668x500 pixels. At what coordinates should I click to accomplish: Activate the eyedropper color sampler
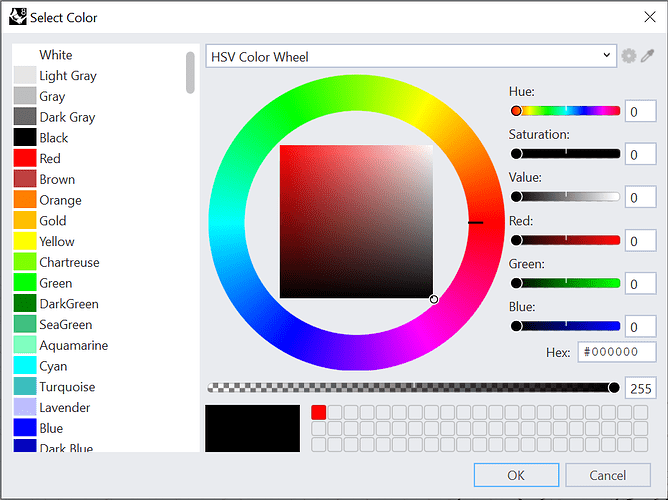pyautogui.click(x=648, y=56)
